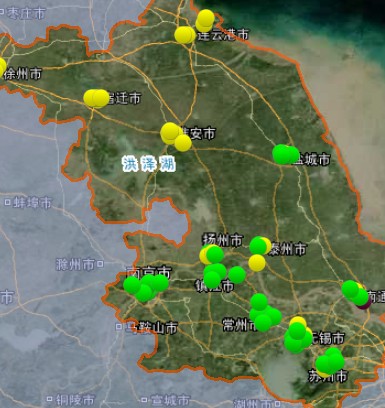385x408 pixels.
Task: Click the 苏州市 city label
Action: pyautogui.click(x=328, y=377)
